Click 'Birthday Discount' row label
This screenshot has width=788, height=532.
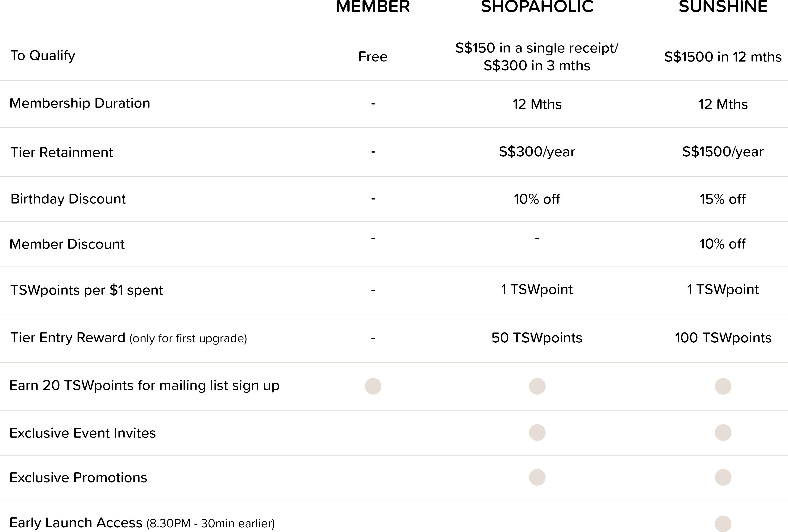click(68, 199)
